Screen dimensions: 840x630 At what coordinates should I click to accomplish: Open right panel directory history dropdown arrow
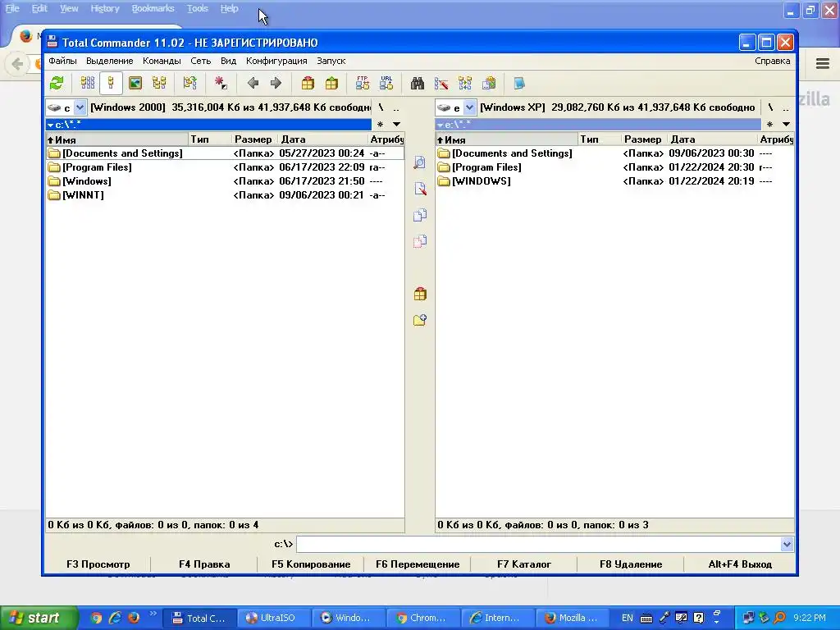click(786, 125)
